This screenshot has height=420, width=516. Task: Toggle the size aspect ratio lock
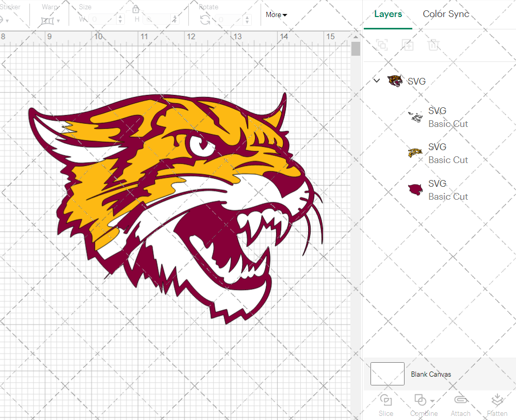tap(135, 9)
